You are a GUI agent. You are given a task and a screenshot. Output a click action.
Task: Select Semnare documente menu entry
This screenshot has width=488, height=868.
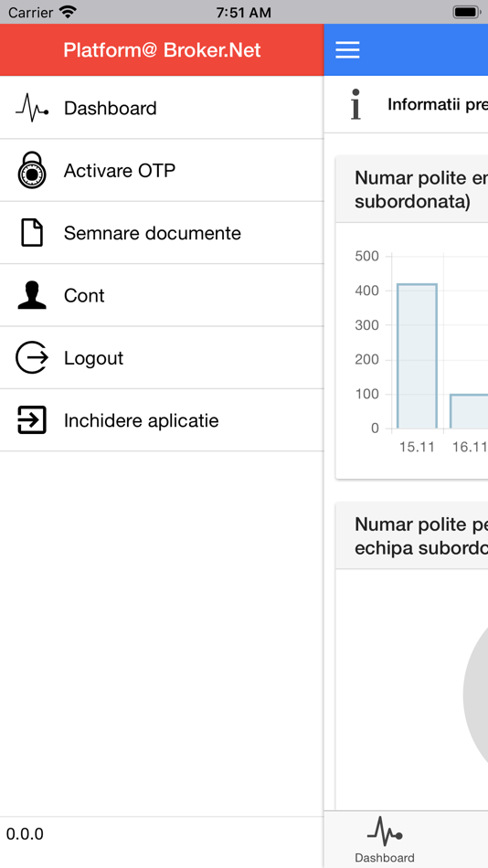[161, 233]
